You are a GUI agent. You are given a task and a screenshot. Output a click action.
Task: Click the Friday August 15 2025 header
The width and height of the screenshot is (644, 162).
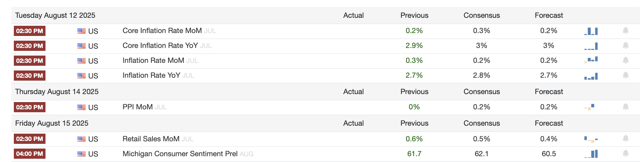[52, 123]
